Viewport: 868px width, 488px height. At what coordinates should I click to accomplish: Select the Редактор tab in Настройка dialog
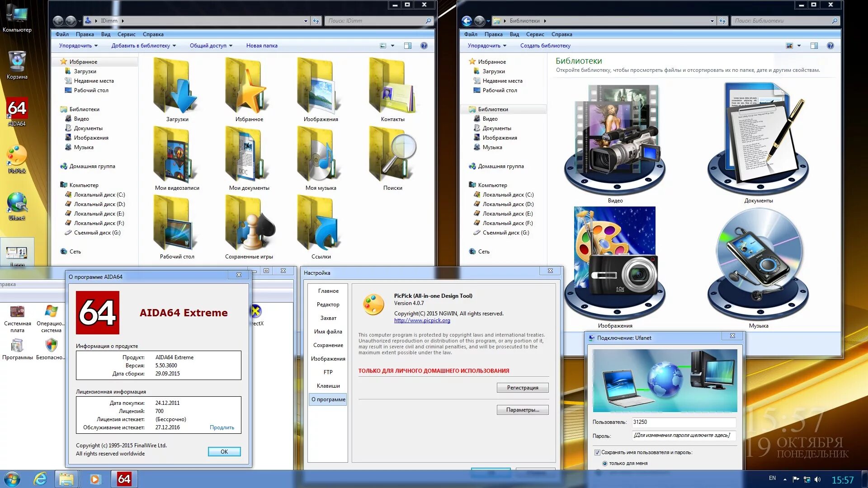point(328,305)
